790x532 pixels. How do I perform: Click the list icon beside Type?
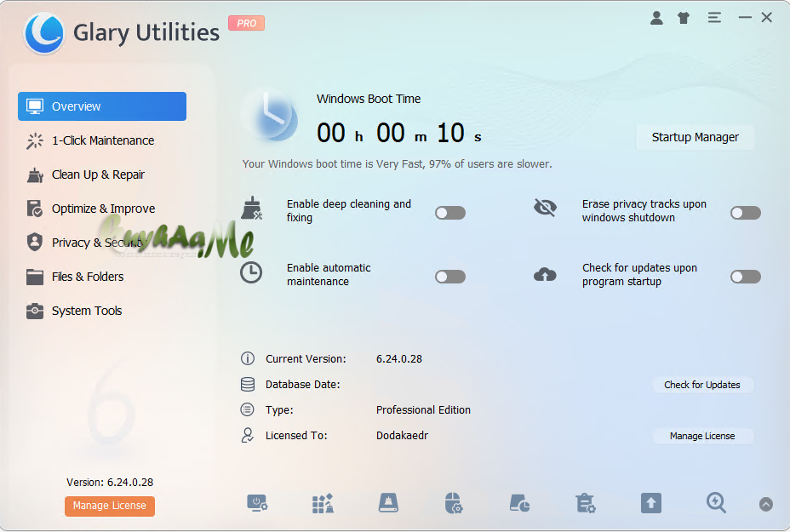coord(248,409)
